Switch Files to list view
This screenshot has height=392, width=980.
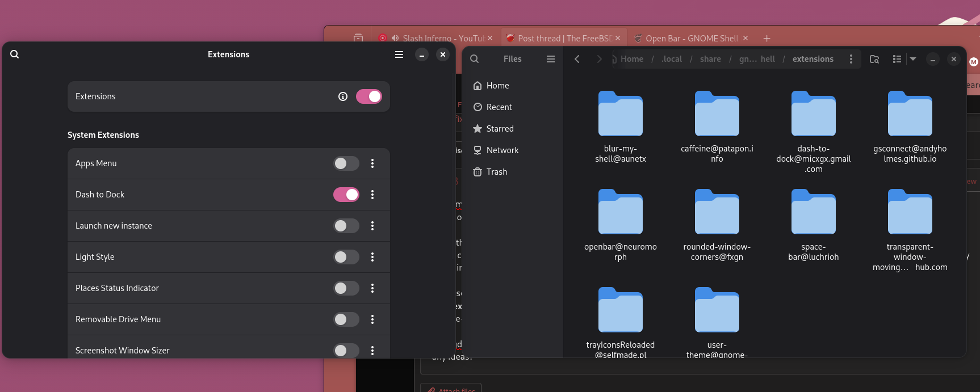tap(897, 59)
